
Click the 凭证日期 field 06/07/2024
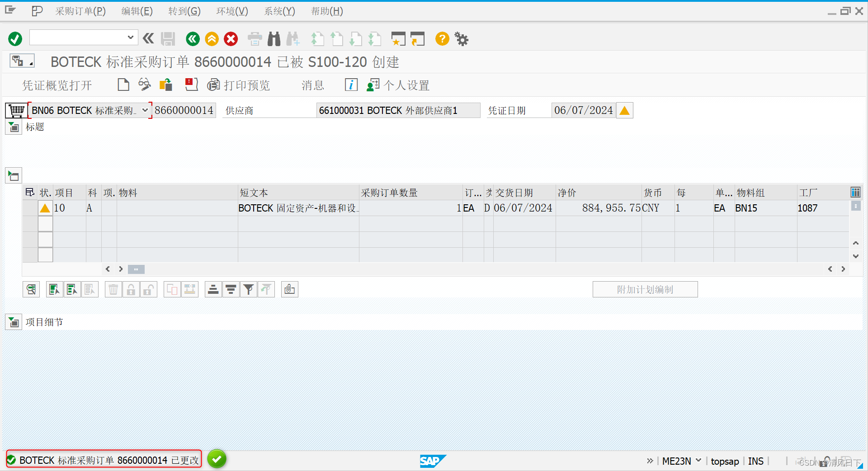pos(583,110)
